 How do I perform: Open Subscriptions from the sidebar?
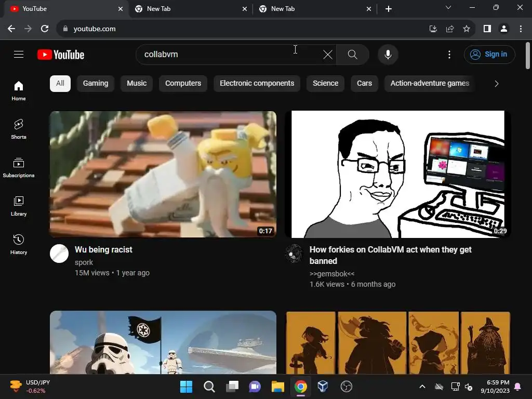click(x=19, y=168)
